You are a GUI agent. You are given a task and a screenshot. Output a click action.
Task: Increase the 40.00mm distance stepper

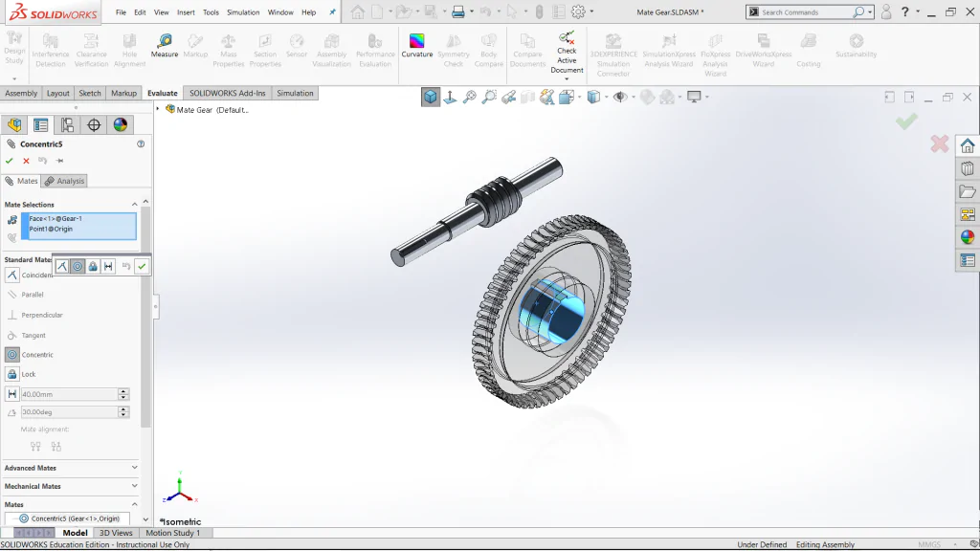(x=123, y=391)
